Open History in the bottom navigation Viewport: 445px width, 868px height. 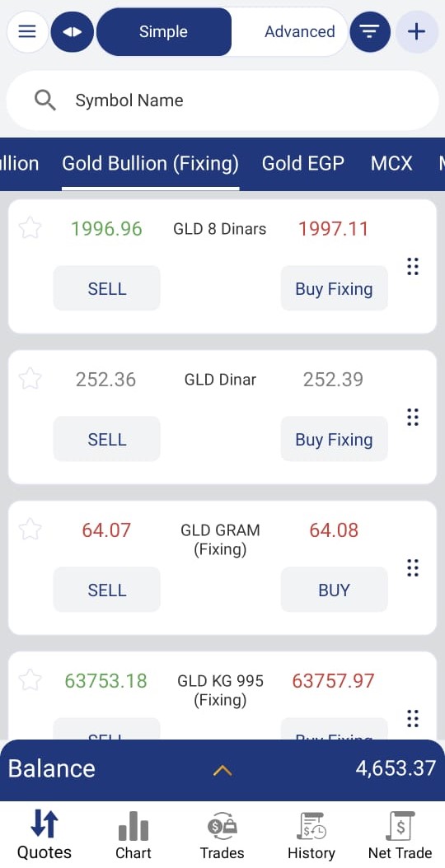tap(311, 835)
